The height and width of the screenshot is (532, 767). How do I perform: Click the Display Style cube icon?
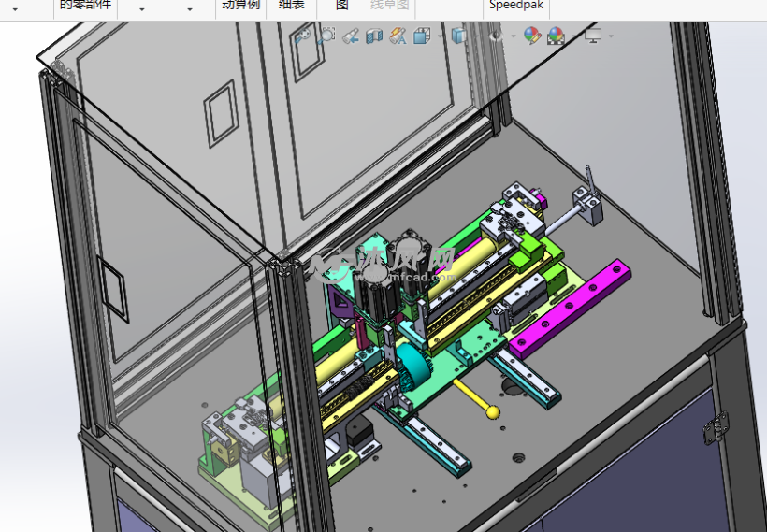(x=458, y=36)
